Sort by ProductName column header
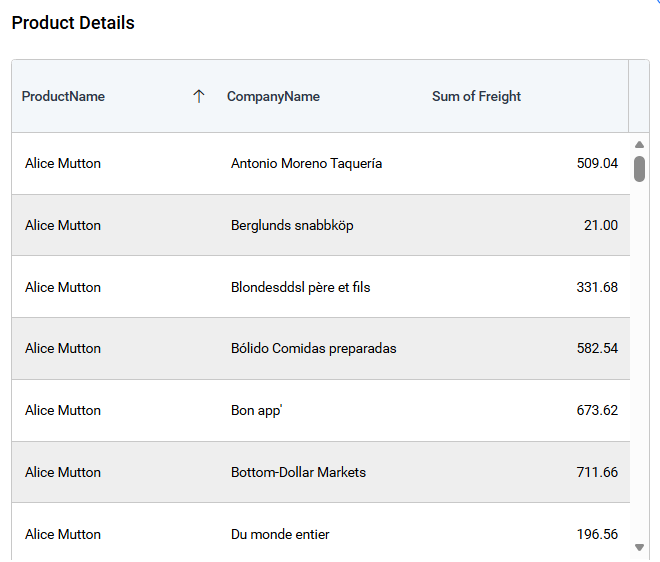 63,97
